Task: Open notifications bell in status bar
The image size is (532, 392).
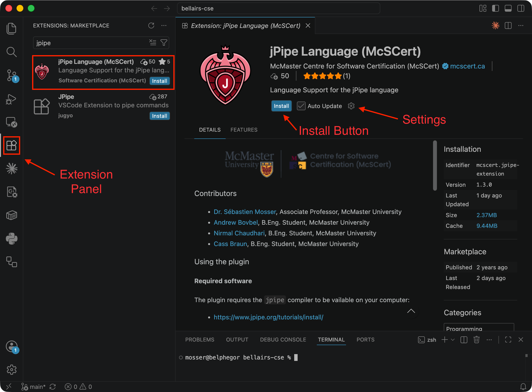Action: pyautogui.click(x=523, y=387)
